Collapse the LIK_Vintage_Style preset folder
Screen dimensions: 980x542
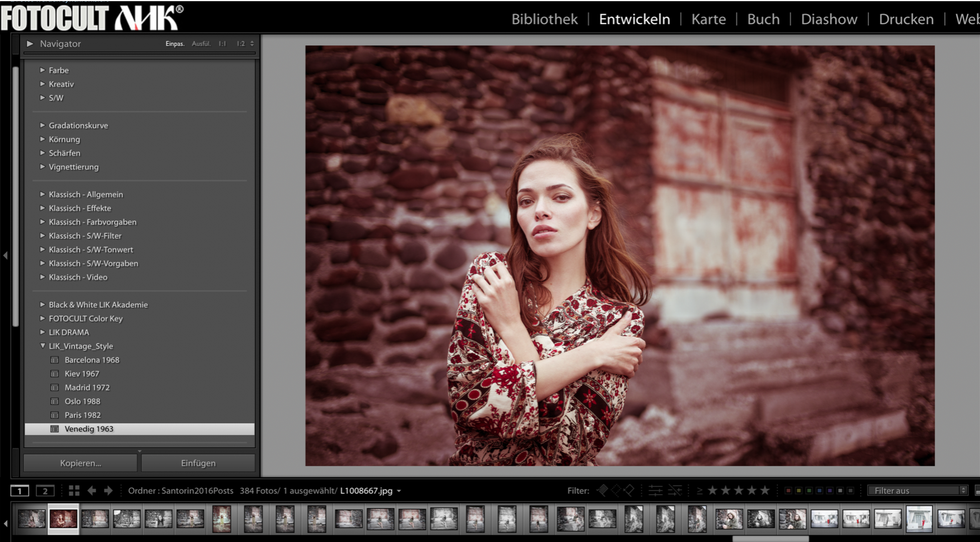42,346
